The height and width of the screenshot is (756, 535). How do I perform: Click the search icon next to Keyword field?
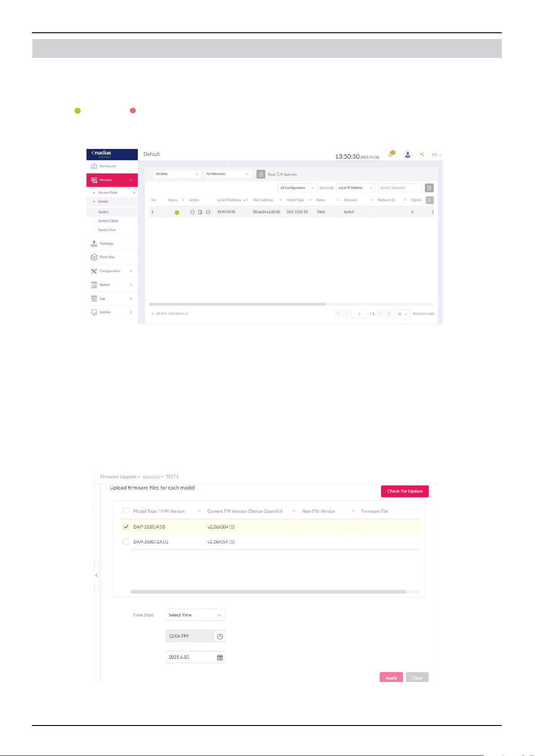429,188
